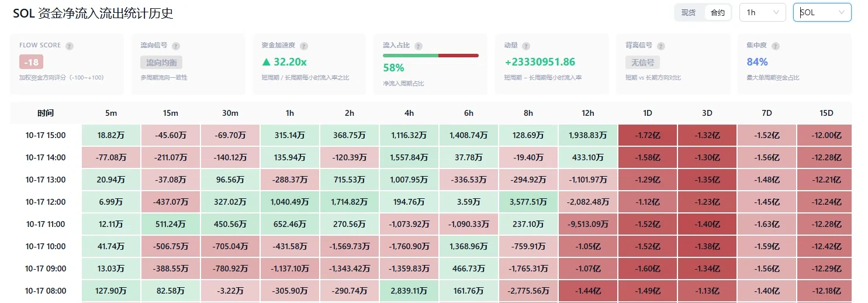Select the 10-17 15:00 row time
The width and height of the screenshot is (868, 303).
(46, 135)
